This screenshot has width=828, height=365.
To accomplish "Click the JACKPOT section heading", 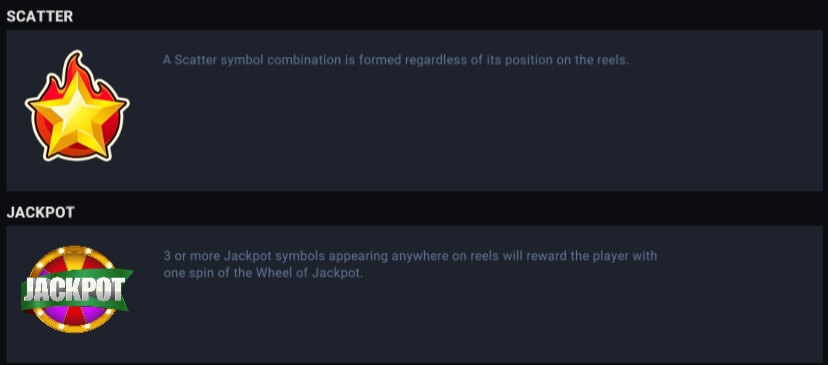I will pyautogui.click(x=41, y=212).
